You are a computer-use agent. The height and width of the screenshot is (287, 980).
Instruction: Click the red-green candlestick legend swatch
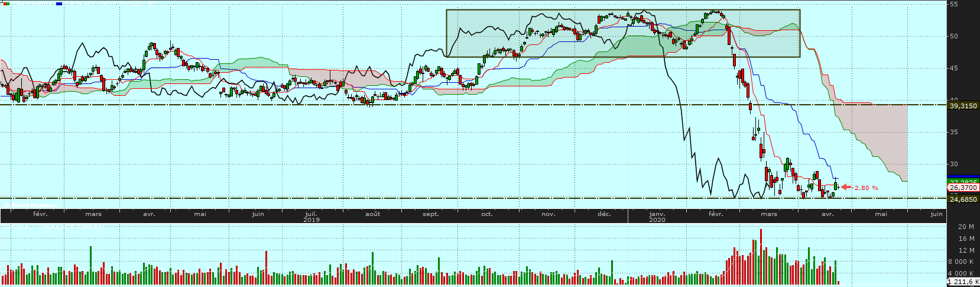click(x=5, y=3)
